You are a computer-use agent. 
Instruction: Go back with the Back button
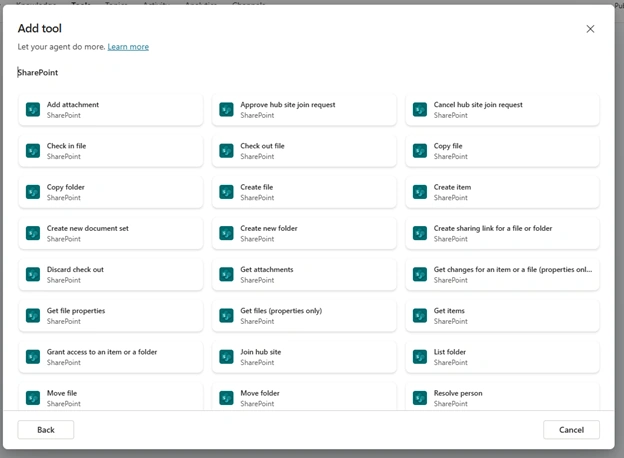pos(46,430)
